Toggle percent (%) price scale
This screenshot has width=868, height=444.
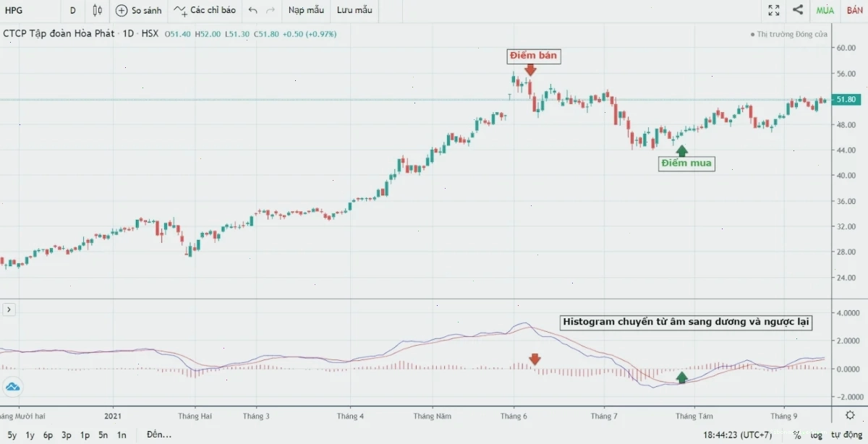coord(796,435)
